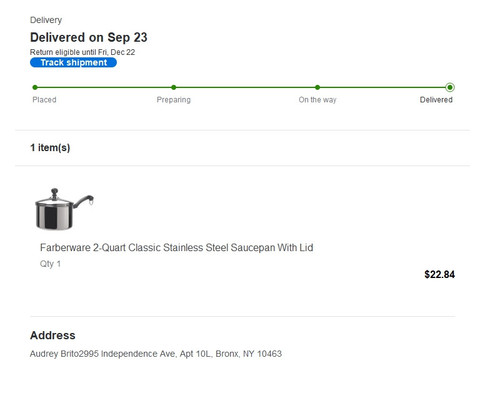Click the Track shipment button

tap(73, 62)
